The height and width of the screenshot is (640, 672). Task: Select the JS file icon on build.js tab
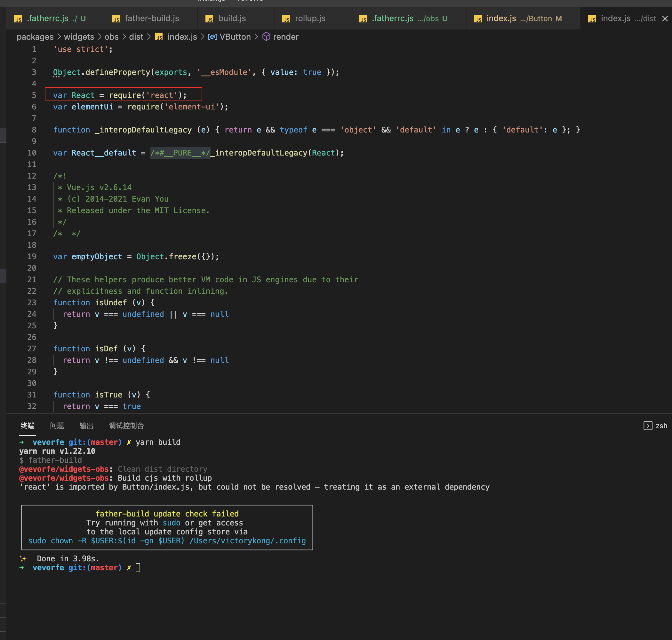click(x=210, y=19)
